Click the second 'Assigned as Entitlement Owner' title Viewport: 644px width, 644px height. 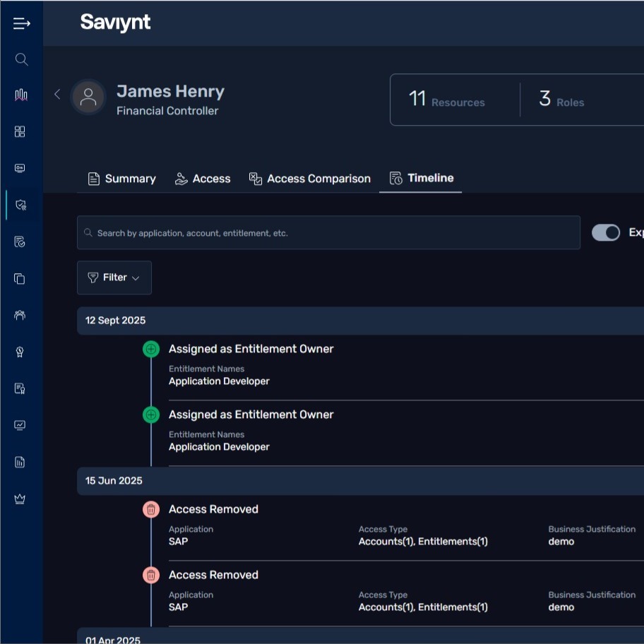tap(251, 415)
